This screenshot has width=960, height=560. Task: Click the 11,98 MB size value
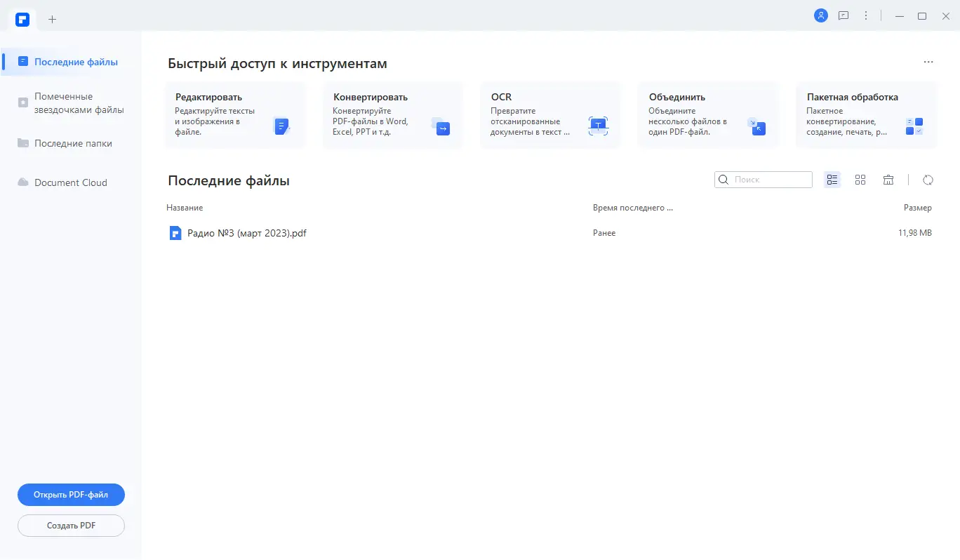click(915, 233)
